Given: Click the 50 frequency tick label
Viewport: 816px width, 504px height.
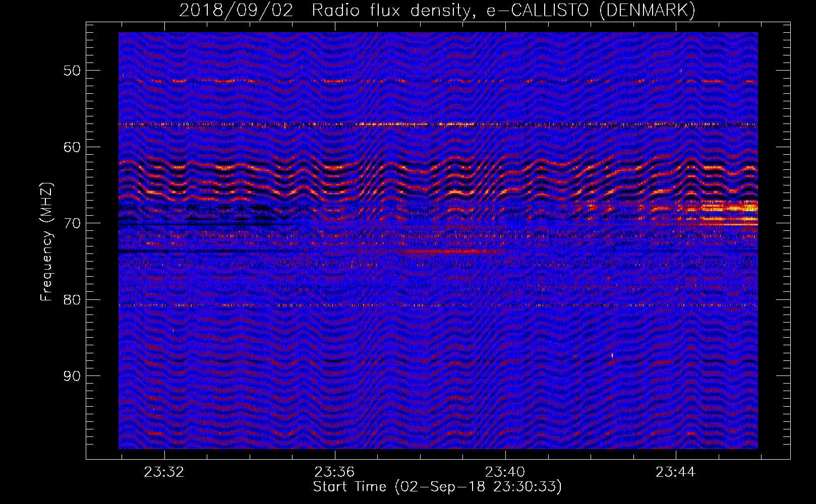Looking at the screenshot, I should (72, 71).
